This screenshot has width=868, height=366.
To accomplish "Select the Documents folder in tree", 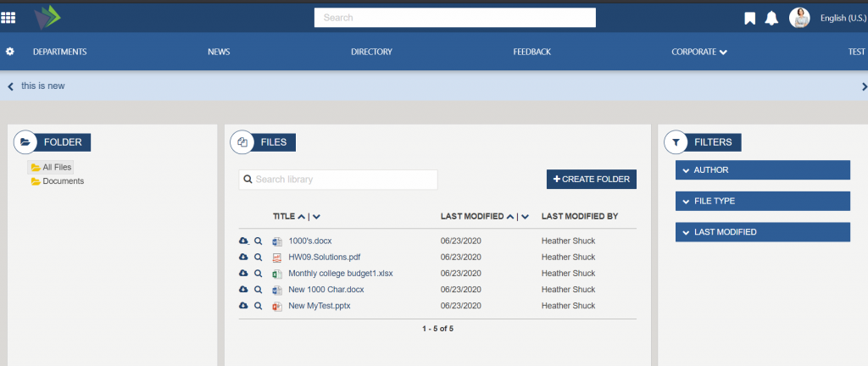I will click(x=63, y=181).
